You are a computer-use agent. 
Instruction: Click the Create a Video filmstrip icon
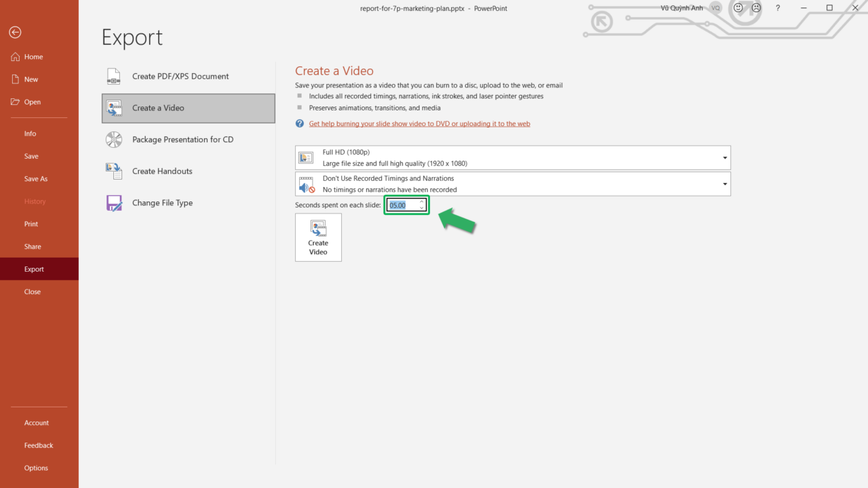113,108
